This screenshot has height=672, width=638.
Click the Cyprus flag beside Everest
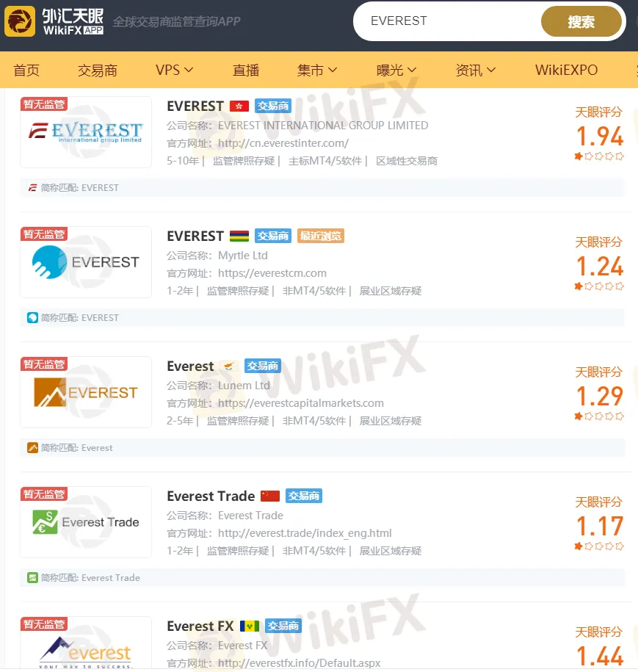point(229,366)
